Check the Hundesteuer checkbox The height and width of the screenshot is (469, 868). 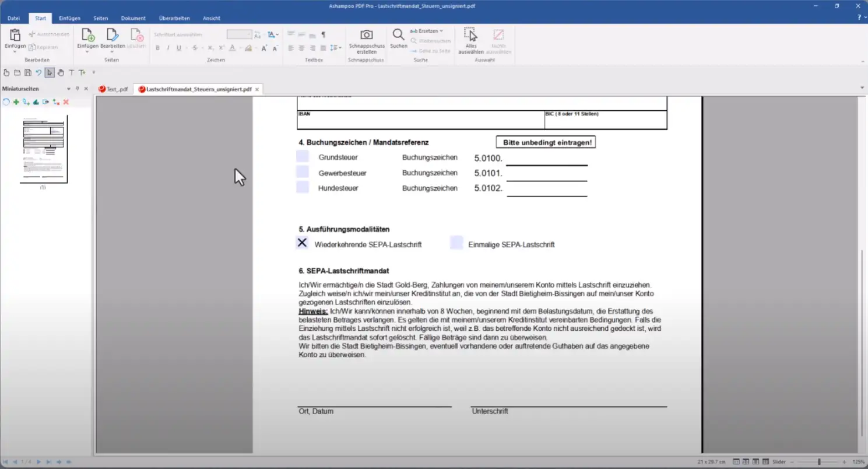coord(302,187)
